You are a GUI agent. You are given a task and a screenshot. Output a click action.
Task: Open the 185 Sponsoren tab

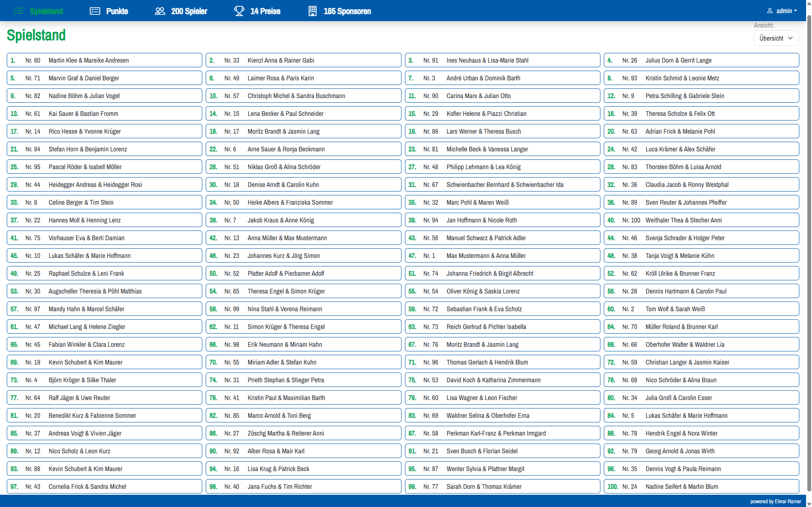click(340, 11)
